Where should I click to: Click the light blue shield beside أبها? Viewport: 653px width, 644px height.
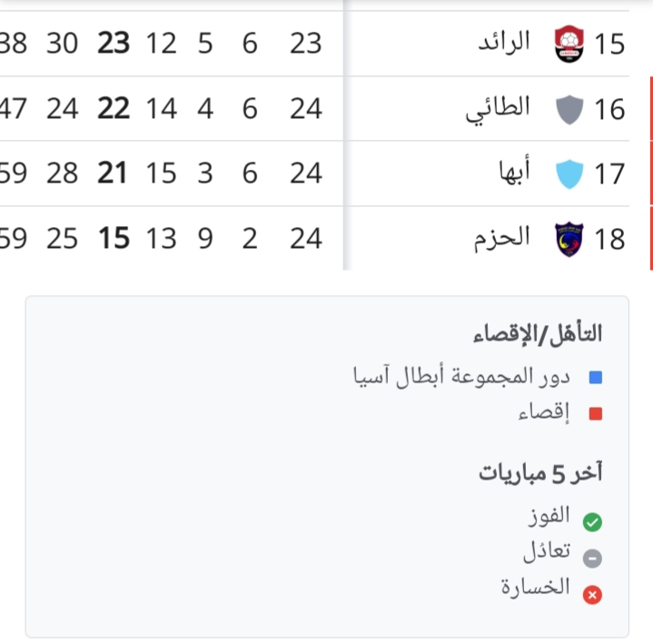pos(569,173)
